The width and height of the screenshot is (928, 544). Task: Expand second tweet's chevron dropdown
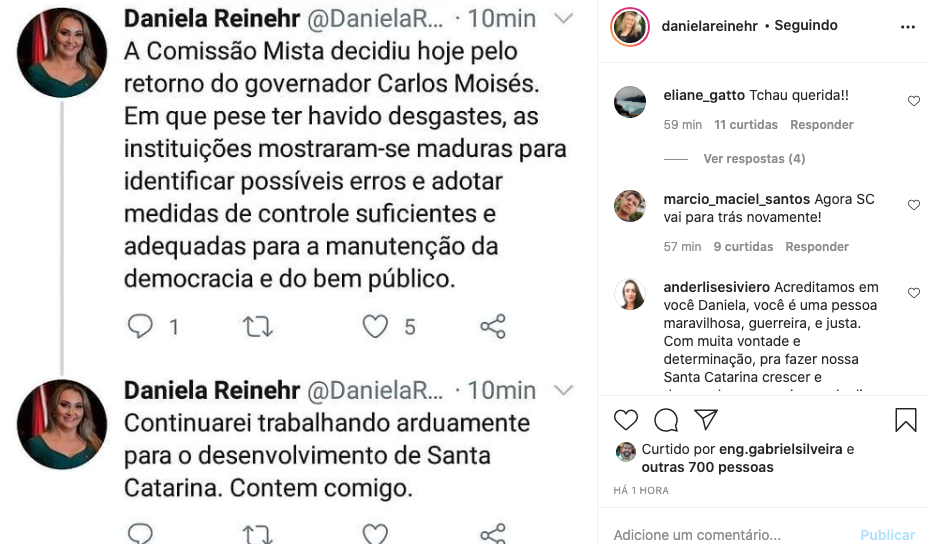point(564,389)
